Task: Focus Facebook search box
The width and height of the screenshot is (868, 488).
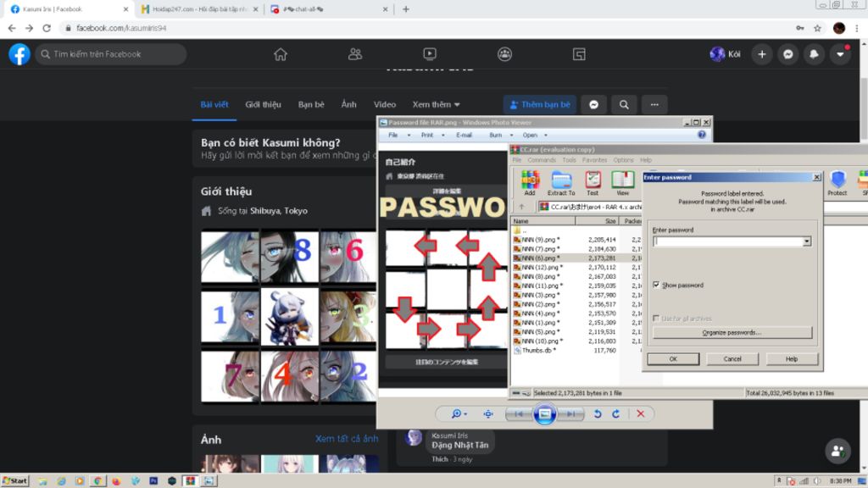Action: coord(111,54)
